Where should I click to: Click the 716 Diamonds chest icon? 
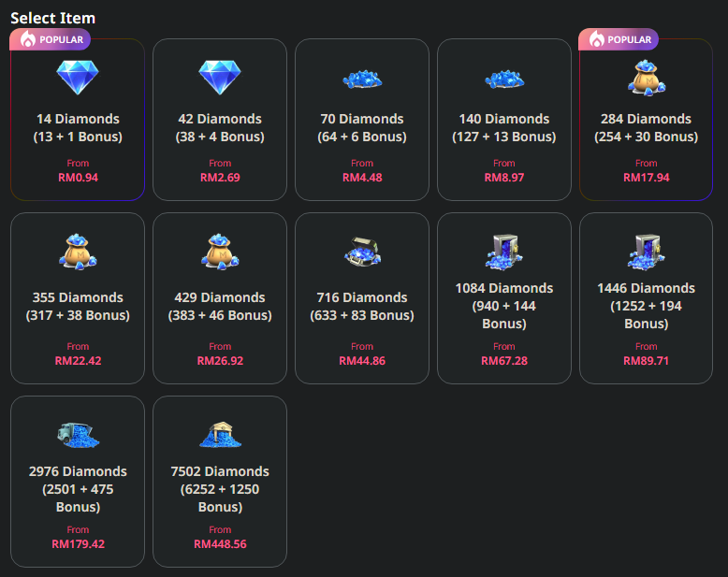pyautogui.click(x=361, y=252)
